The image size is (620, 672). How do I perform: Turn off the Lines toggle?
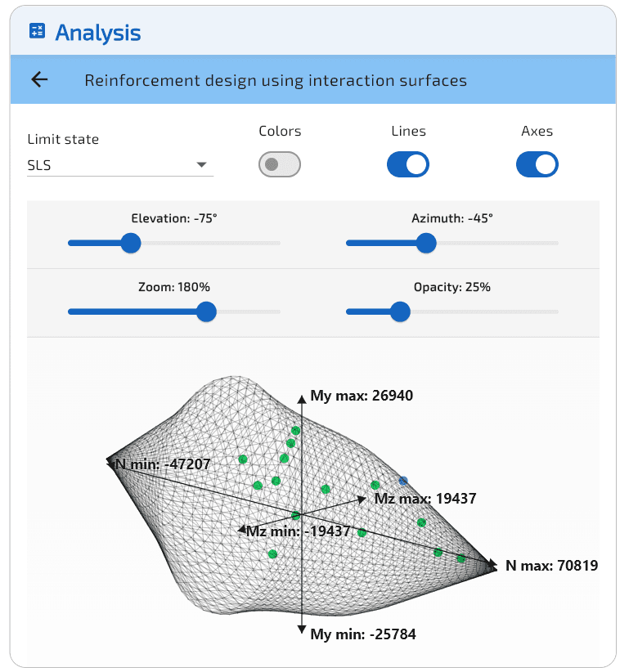(x=407, y=164)
